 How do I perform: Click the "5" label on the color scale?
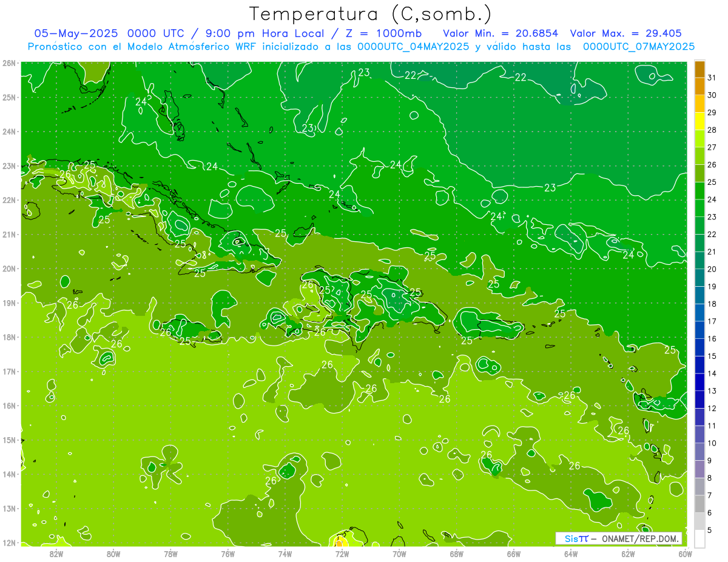click(710, 530)
